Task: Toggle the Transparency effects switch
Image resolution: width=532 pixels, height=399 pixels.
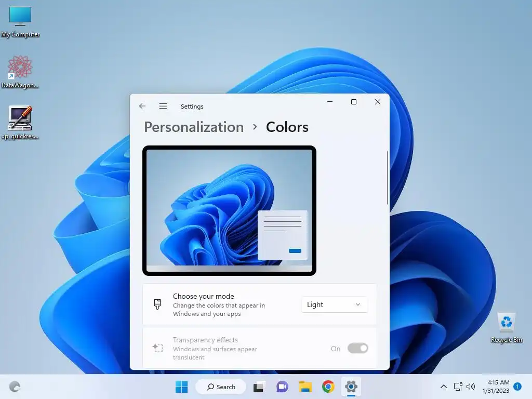Action: 357,348
